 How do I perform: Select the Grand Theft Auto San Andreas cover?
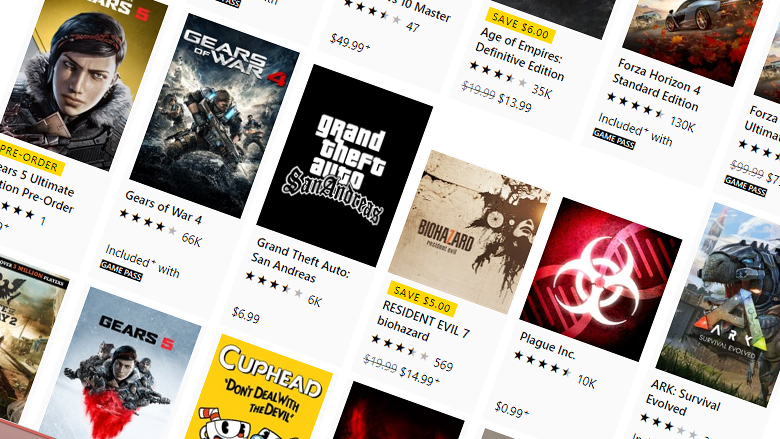coord(345,166)
